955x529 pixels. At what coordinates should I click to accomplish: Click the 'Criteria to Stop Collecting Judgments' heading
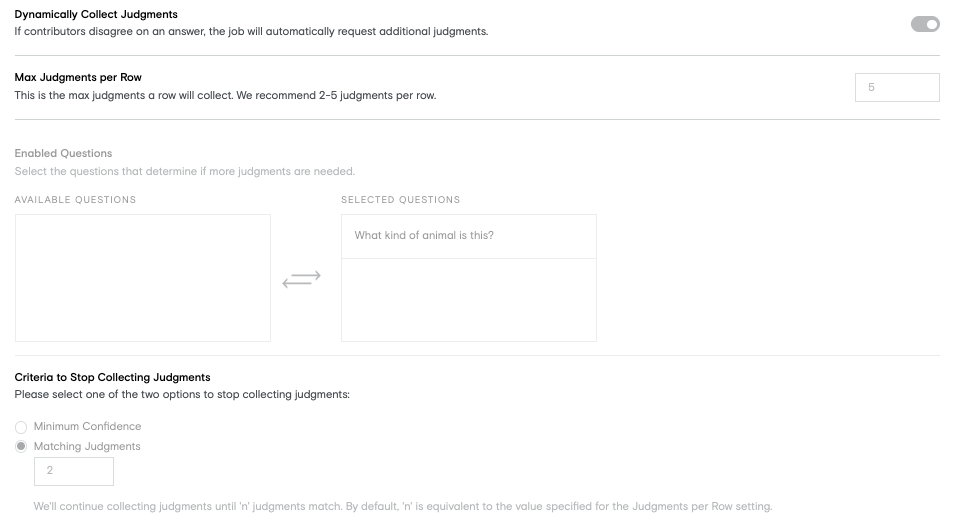point(113,377)
